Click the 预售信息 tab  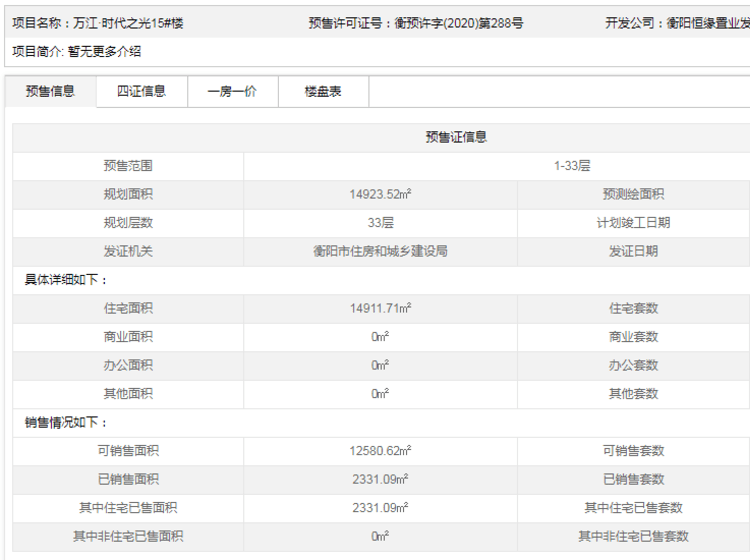50,91
